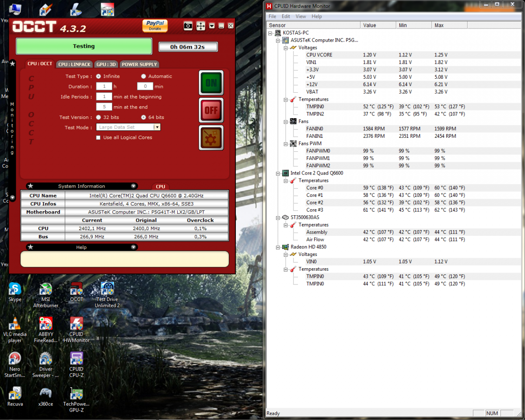Collapse the Help section arrow
This screenshot has height=420, width=525.
click(x=133, y=247)
